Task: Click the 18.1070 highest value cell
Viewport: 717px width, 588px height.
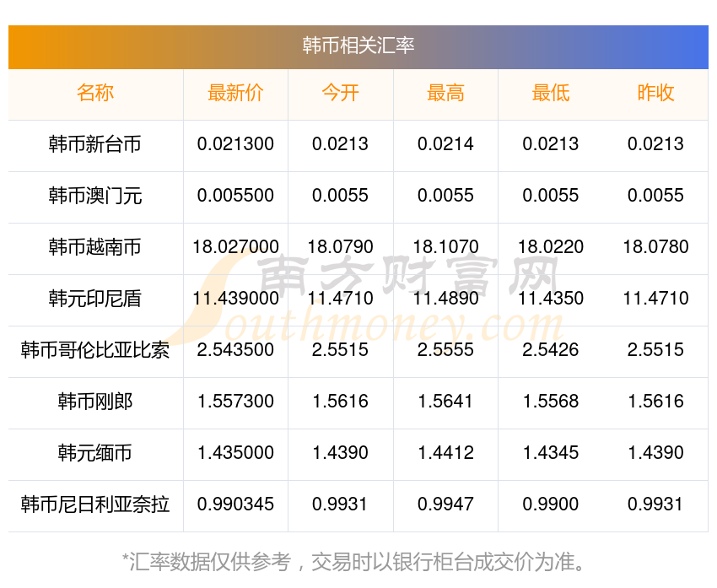Action: click(x=445, y=247)
